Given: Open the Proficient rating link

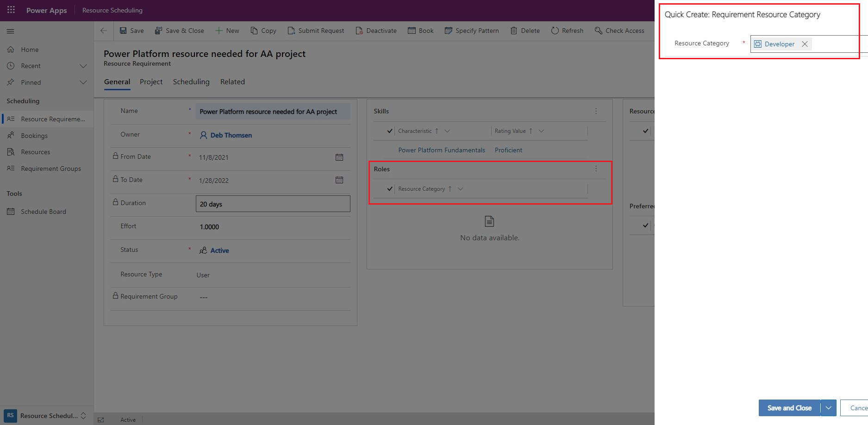Looking at the screenshot, I should click(508, 150).
